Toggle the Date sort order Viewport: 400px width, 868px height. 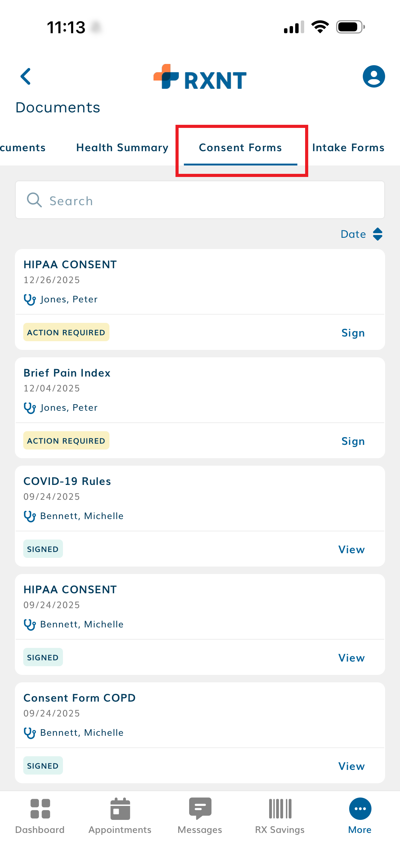tap(362, 234)
